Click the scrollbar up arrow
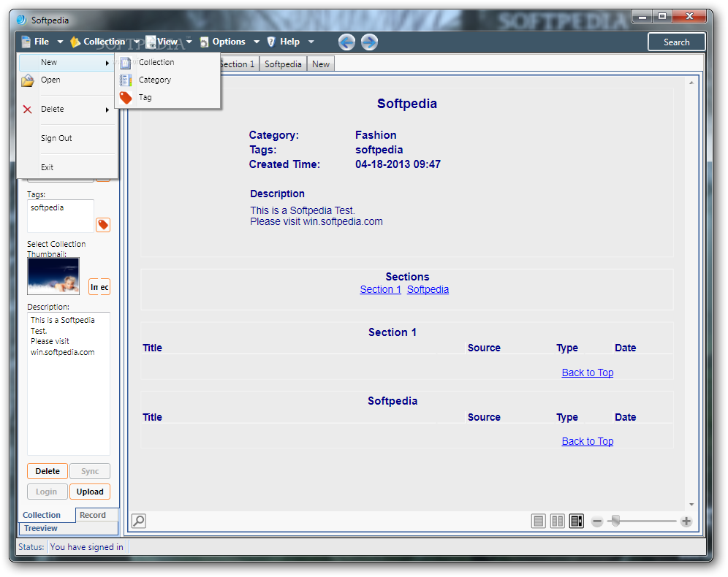This screenshot has height=577, width=728. tap(691, 83)
